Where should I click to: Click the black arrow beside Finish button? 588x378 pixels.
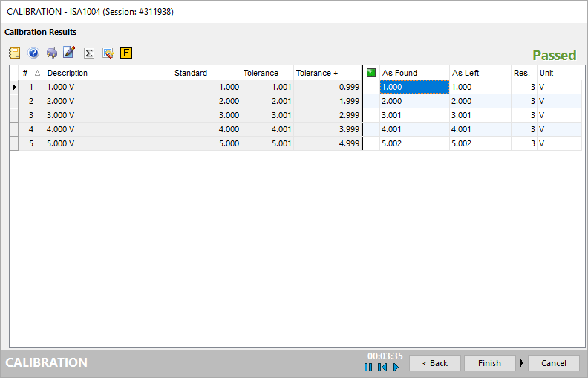coord(521,363)
